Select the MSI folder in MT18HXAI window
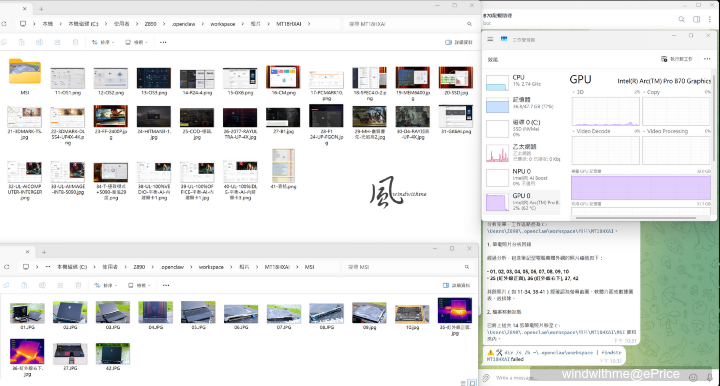 [25, 77]
